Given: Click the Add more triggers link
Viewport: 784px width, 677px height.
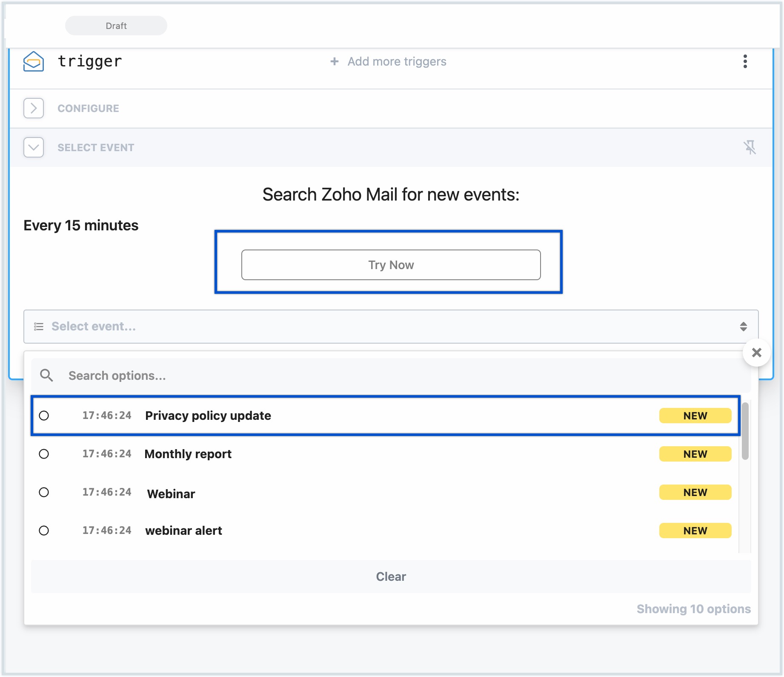Looking at the screenshot, I should (x=397, y=62).
